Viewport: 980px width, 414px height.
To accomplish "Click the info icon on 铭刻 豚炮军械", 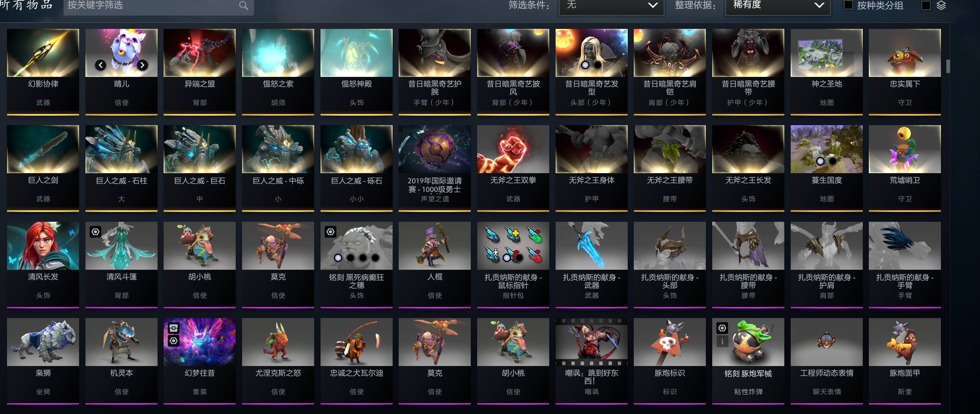I will pos(722,341).
